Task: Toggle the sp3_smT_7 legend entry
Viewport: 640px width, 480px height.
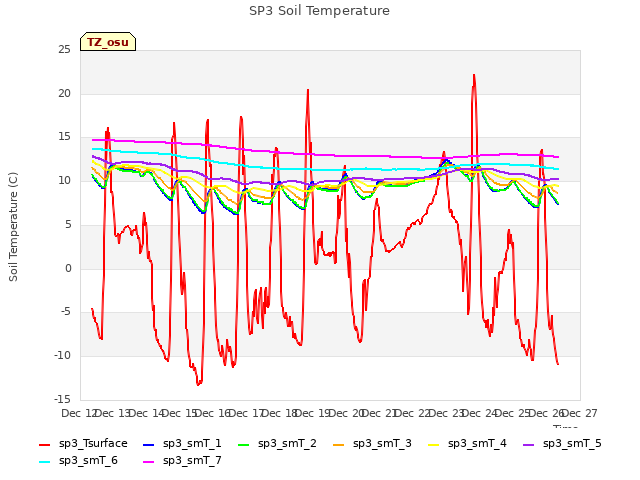Action: tap(182, 461)
